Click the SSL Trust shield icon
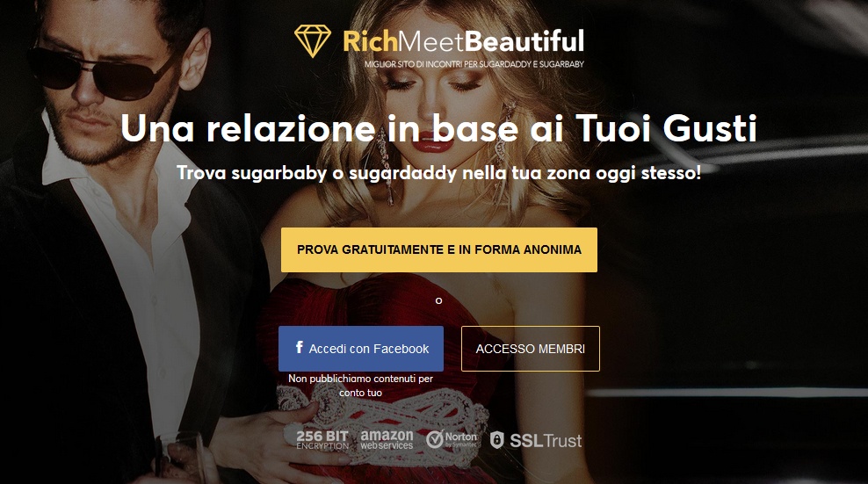 click(x=497, y=440)
